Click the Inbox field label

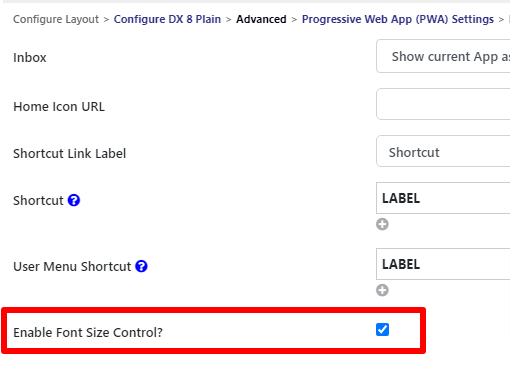pos(30,58)
